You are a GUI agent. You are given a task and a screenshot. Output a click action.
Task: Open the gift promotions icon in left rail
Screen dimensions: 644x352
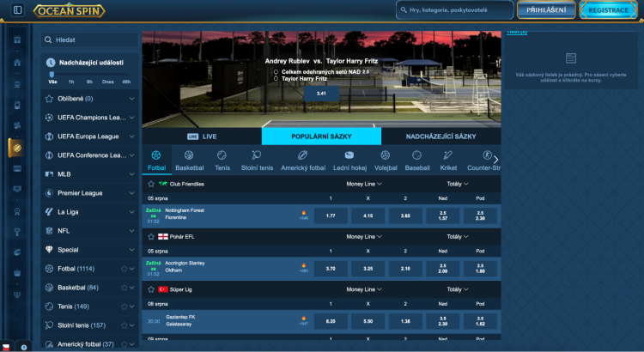pyautogui.click(x=17, y=39)
